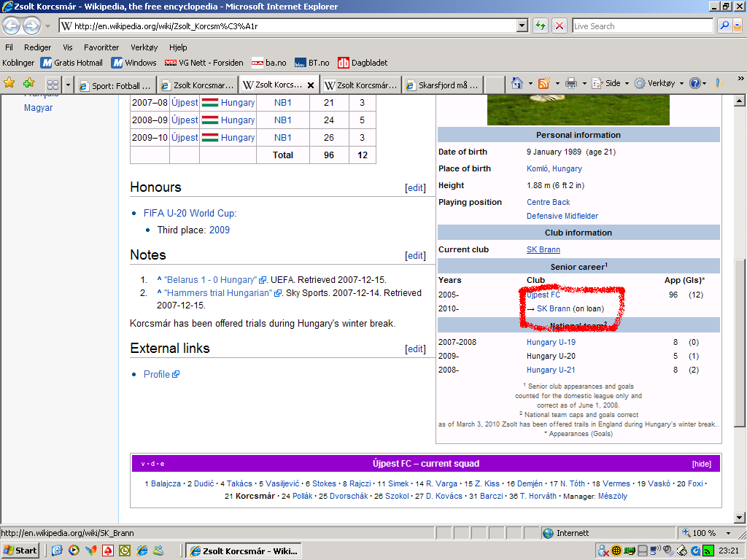
Task: Launch Internet Explorer quick launch icon
Action: point(142,551)
